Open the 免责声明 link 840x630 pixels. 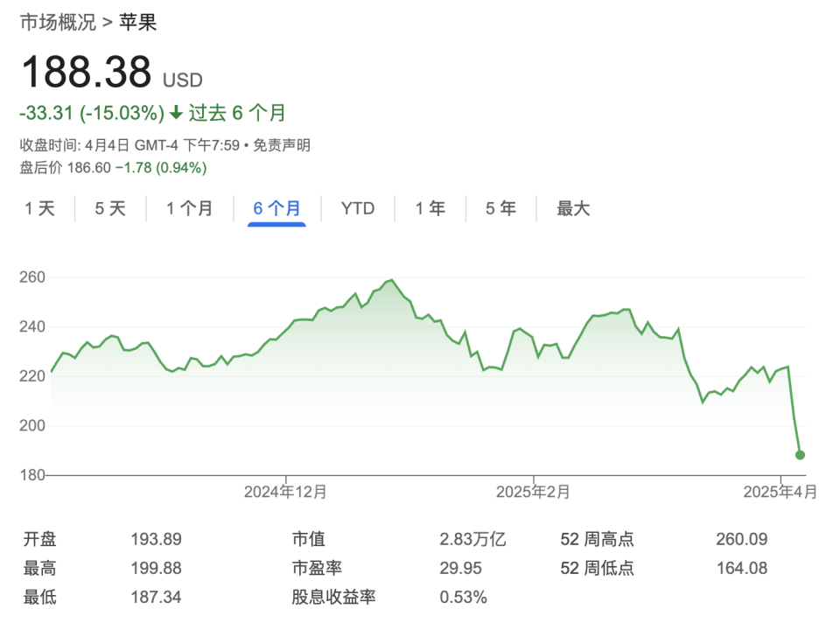pos(281,145)
